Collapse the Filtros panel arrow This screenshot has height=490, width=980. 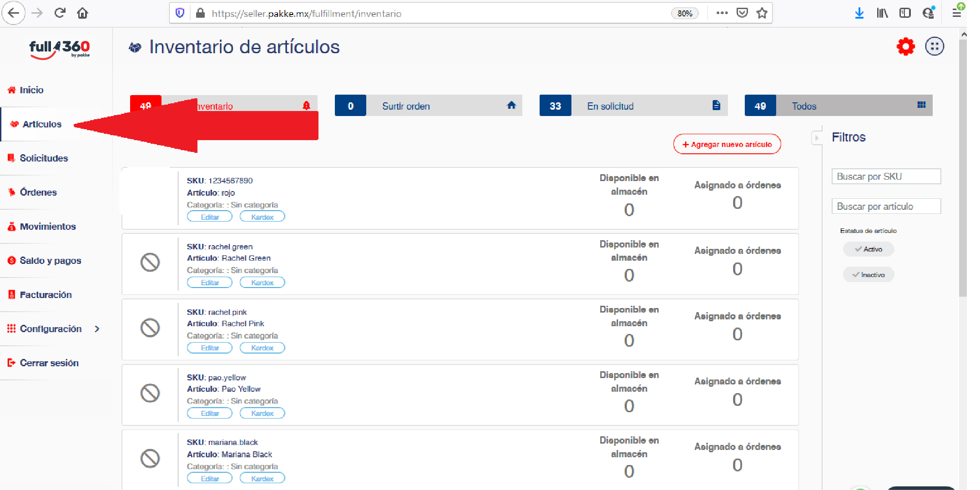click(x=816, y=137)
